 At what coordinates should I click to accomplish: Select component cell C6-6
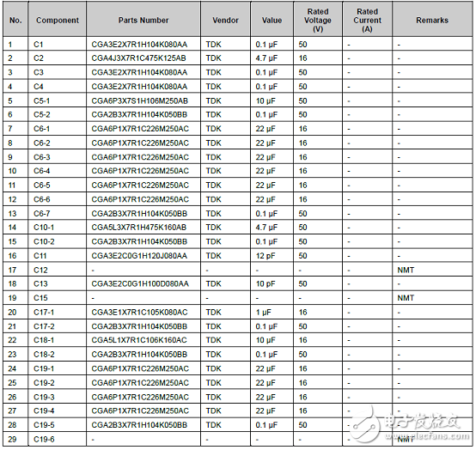pyautogui.click(x=58, y=199)
